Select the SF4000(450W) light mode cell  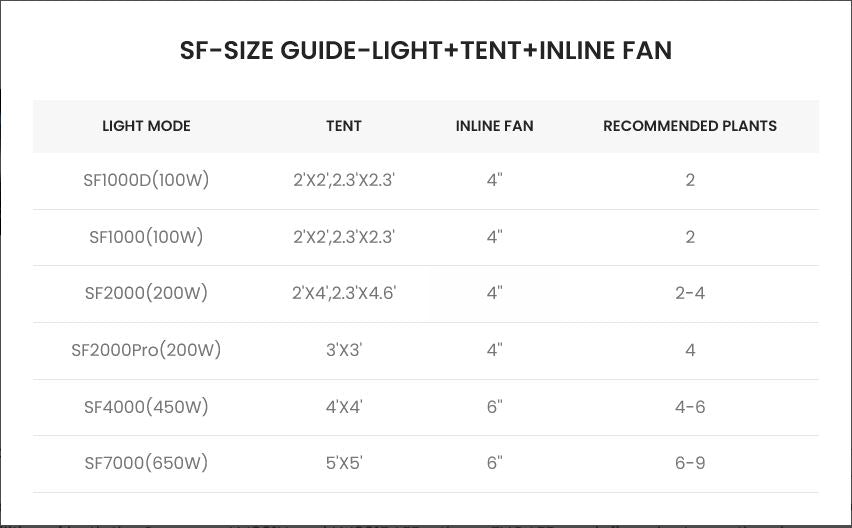146,407
